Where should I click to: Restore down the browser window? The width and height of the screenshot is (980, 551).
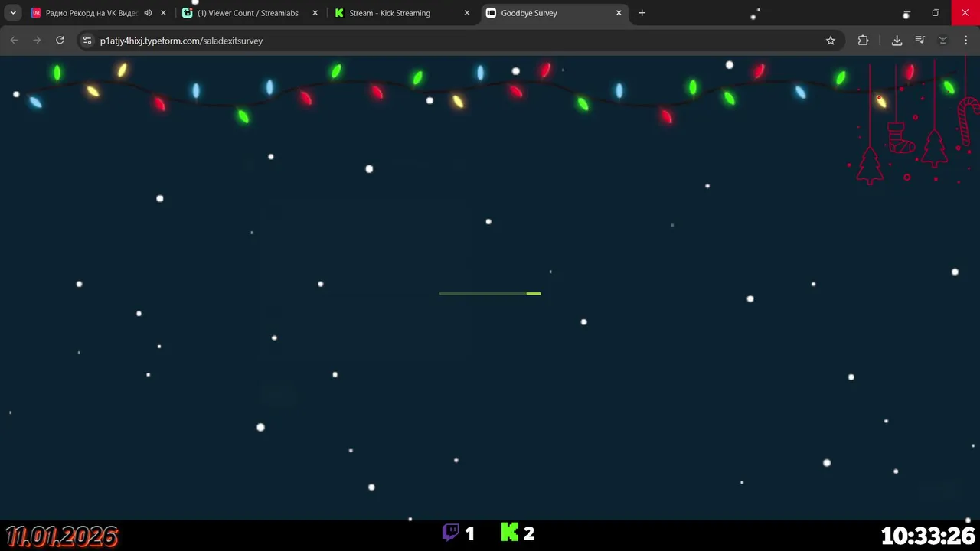[936, 13]
